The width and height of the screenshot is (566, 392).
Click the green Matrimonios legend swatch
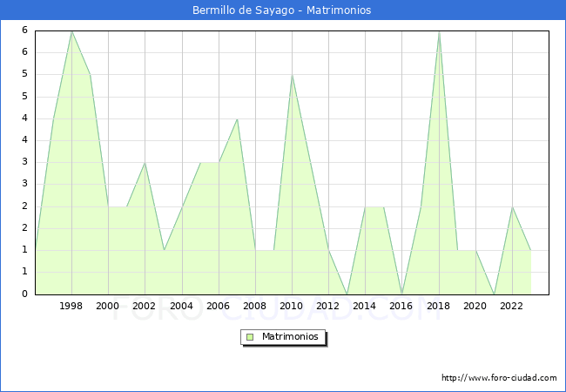[x=249, y=337]
